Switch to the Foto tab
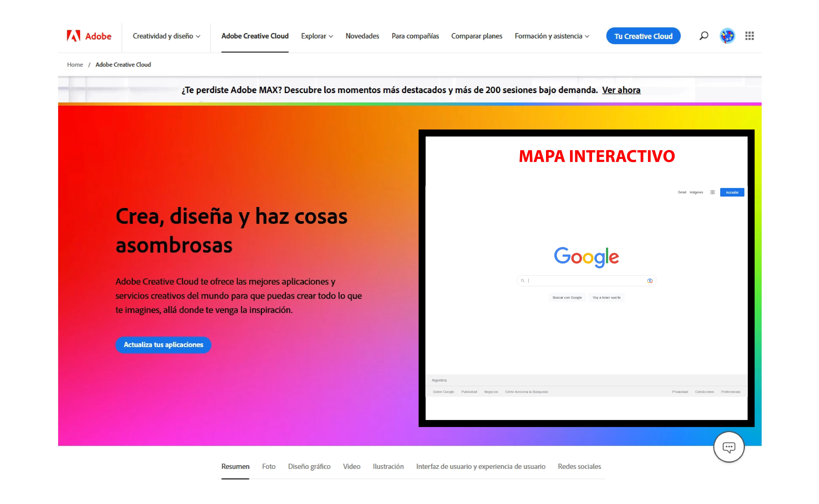The width and height of the screenshot is (819, 504). click(269, 466)
